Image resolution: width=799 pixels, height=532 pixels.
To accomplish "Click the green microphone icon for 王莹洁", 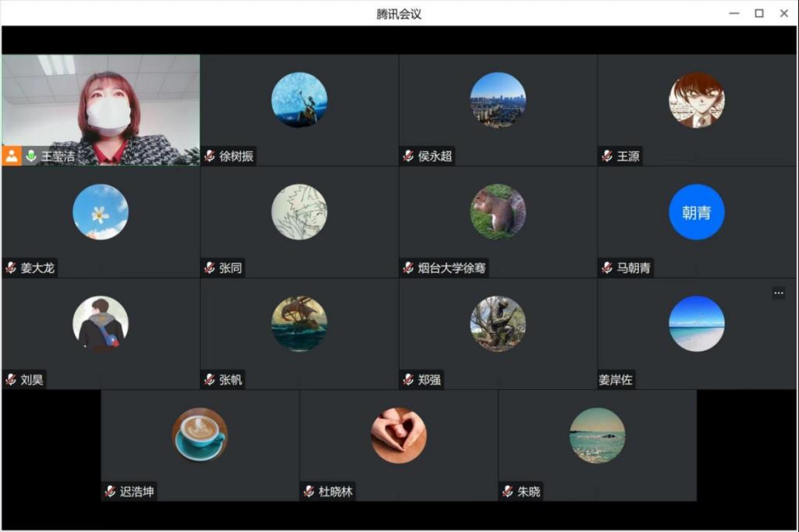I will [31, 156].
